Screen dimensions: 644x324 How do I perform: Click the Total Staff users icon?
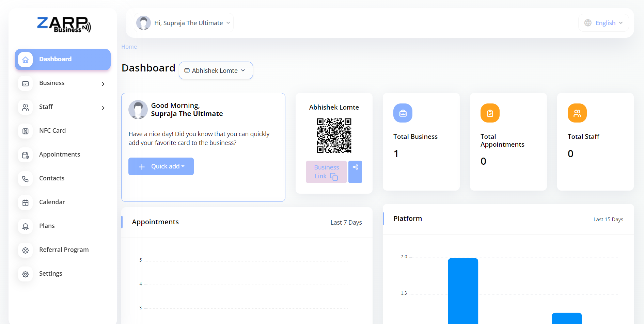[577, 113]
